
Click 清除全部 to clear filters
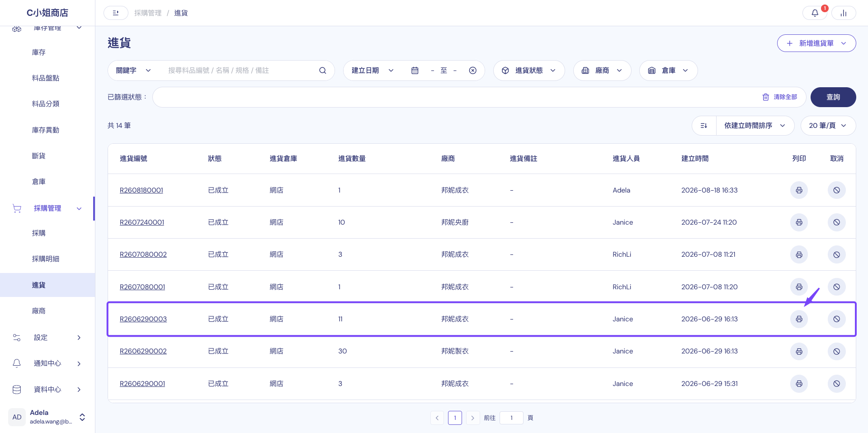click(780, 97)
